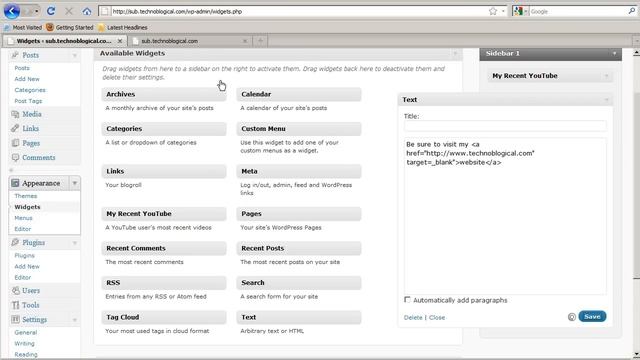Open the Users menu icon
The image size is (640, 360).
pos(16,290)
